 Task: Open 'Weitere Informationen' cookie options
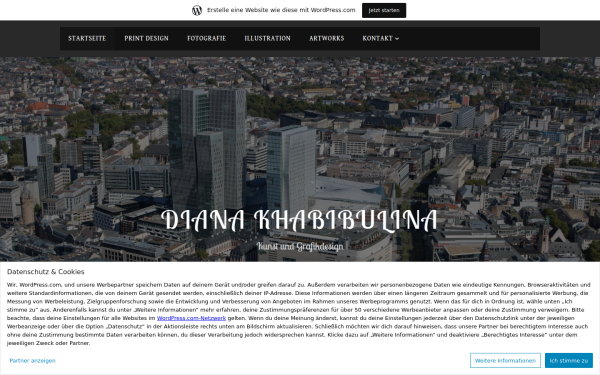click(x=505, y=360)
